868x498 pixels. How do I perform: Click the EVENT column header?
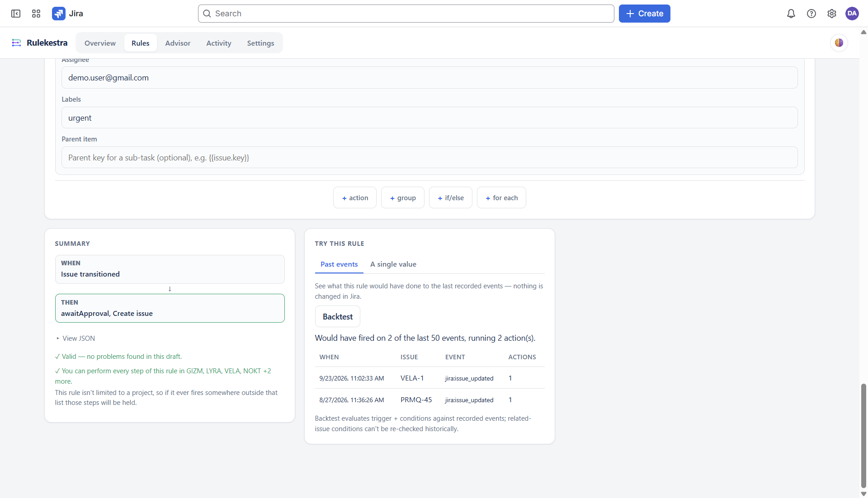click(455, 357)
